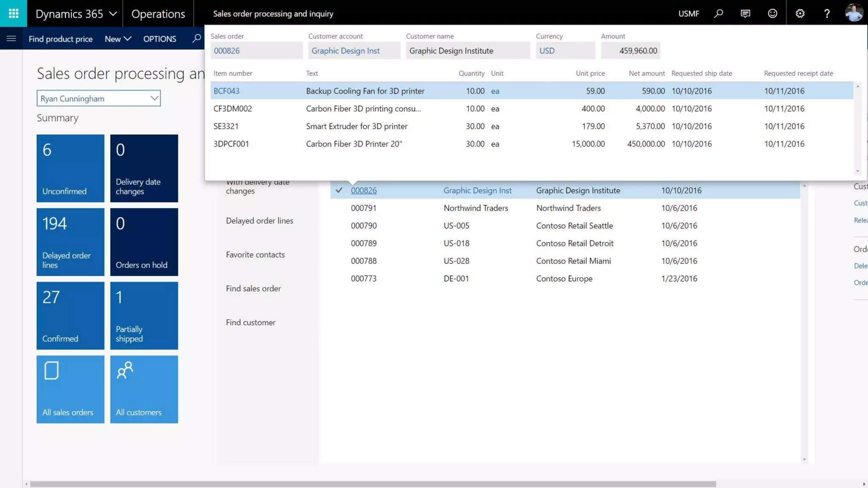Expand the Ryan Cunningham dropdown
Screen dimensions: 868x488
[154, 98]
